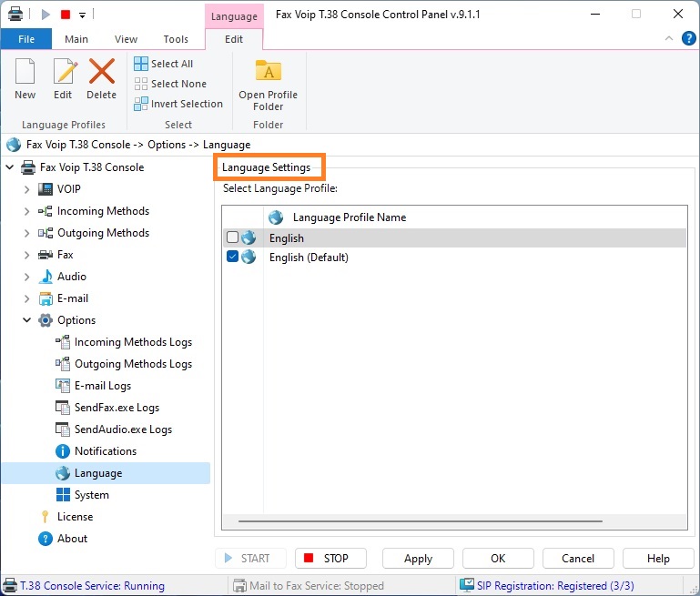Select Outgoing Methods tree node

[103, 233]
